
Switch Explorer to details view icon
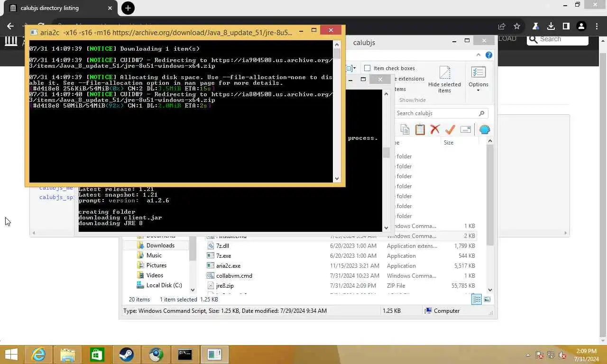(x=477, y=299)
